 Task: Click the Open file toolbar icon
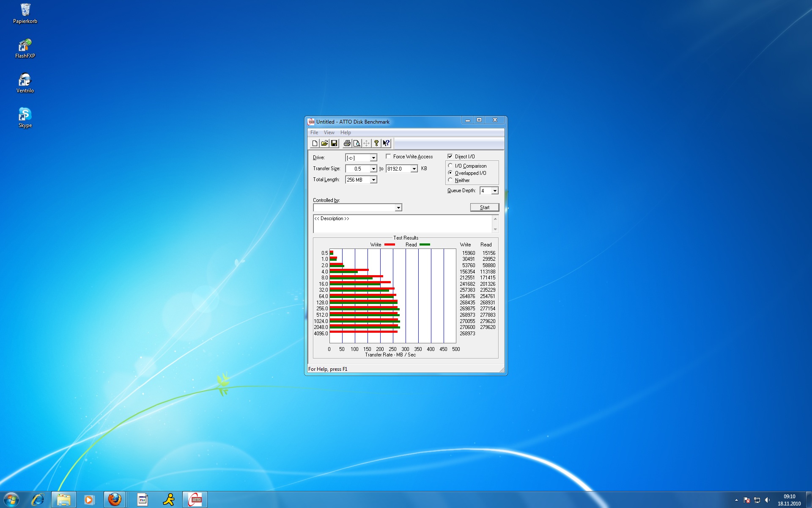324,144
